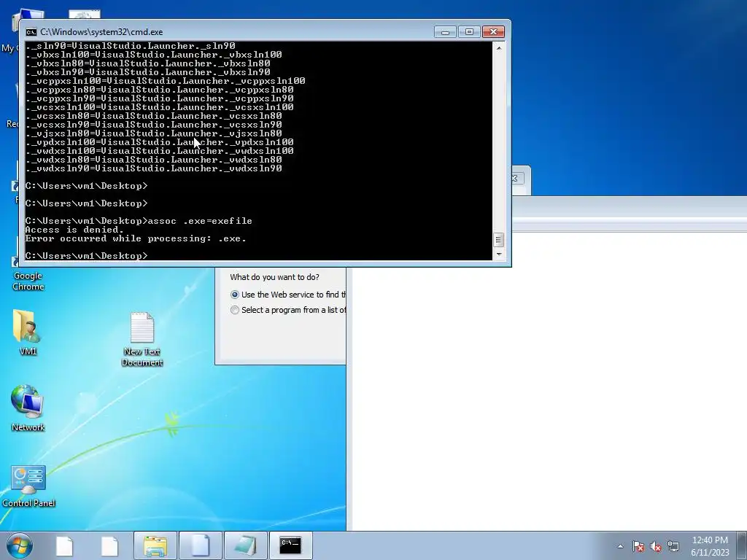Image resolution: width=747 pixels, height=560 pixels.
Task: Click the blank document icon beside Start button
Action: (64, 545)
